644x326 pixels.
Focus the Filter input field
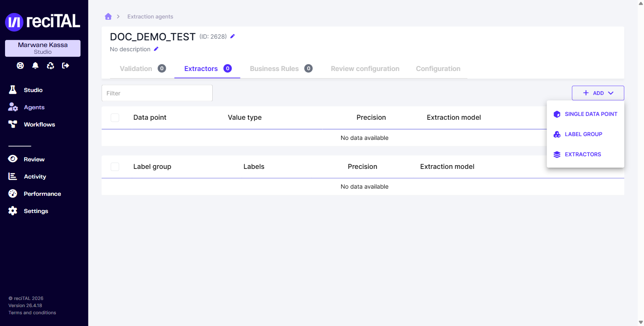click(157, 93)
